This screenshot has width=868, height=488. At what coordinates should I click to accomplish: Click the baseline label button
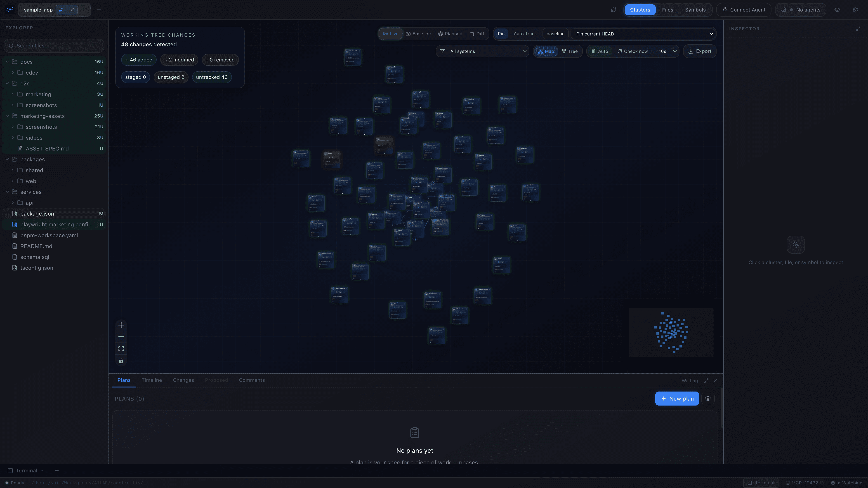(555, 34)
